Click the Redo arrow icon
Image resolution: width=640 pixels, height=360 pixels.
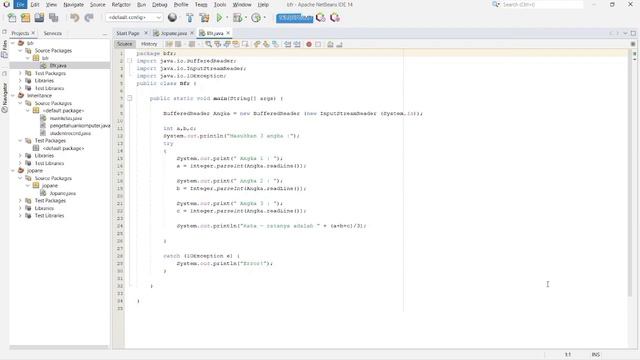(89, 18)
